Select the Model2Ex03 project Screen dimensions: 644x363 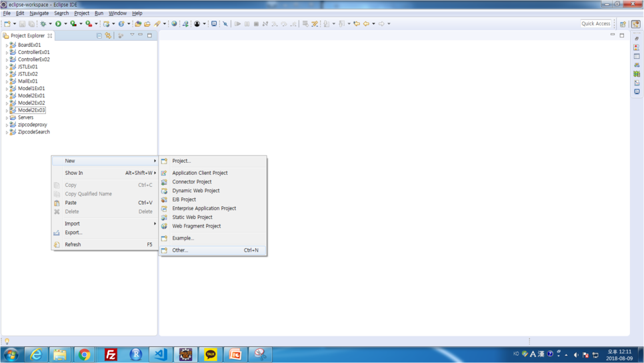pos(31,110)
